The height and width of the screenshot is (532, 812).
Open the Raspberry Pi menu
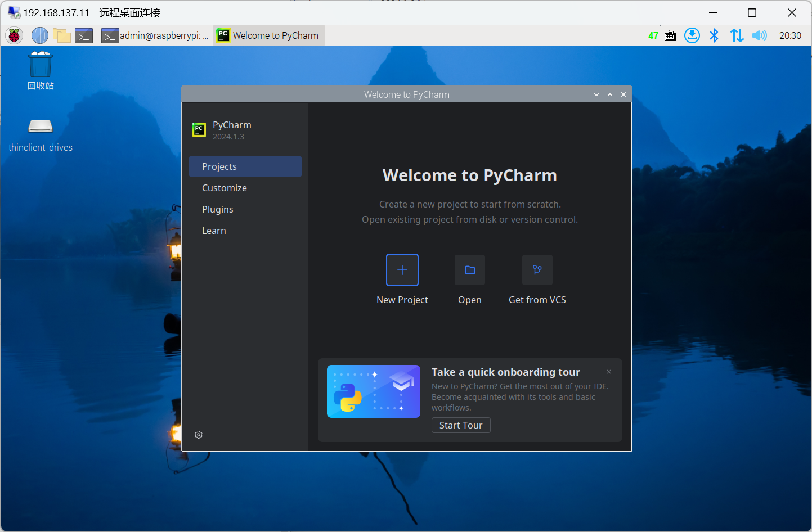coord(14,35)
